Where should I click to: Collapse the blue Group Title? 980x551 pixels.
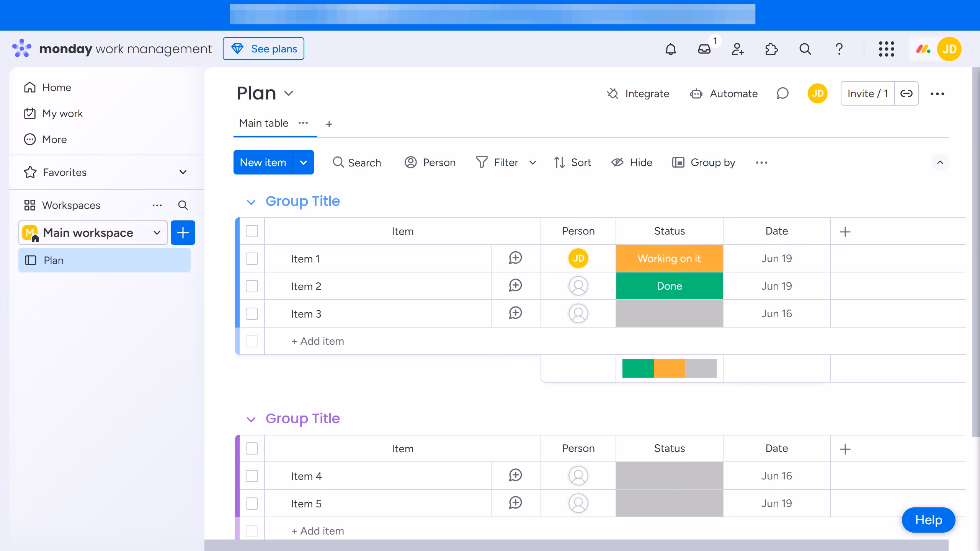click(x=251, y=202)
